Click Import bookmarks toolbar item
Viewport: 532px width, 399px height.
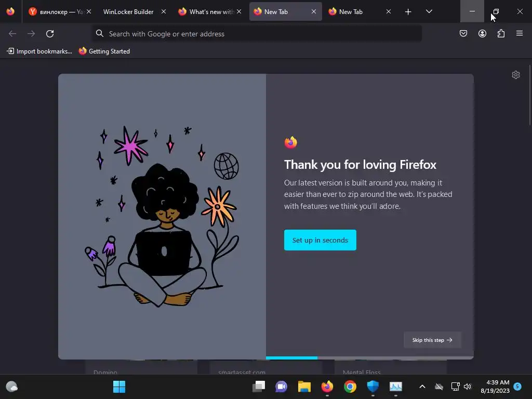(39, 51)
